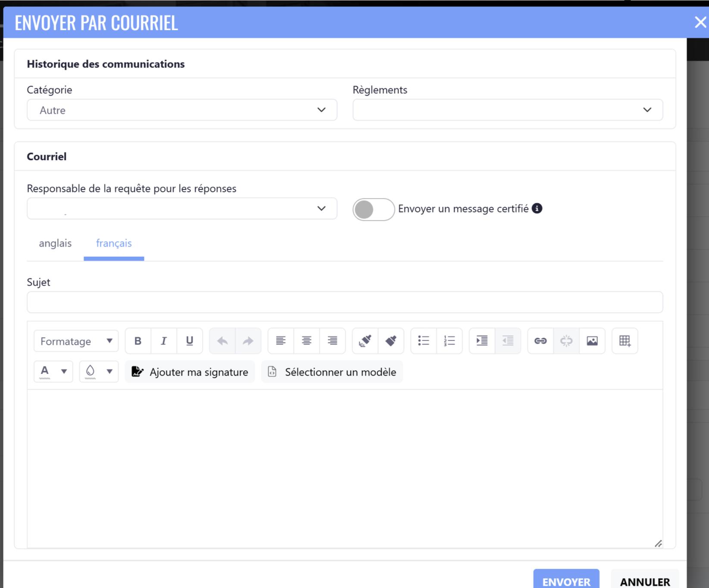The image size is (709, 588).
Task: Insert an image
Action: [592, 341]
